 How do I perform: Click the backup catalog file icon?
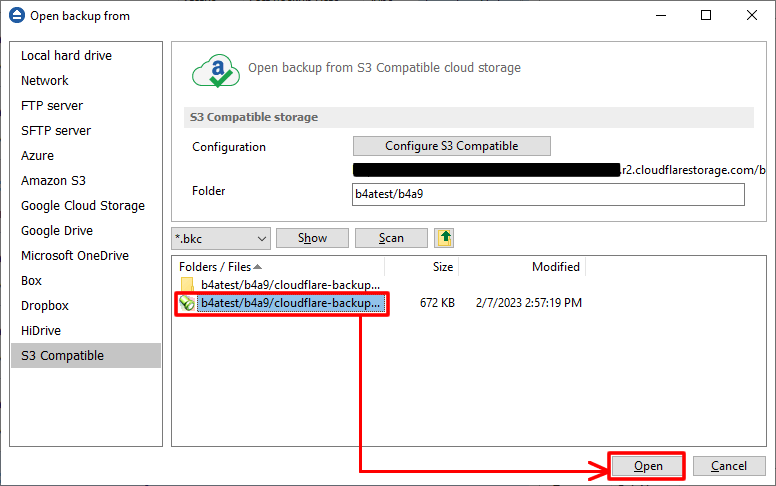tap(187, 303)
